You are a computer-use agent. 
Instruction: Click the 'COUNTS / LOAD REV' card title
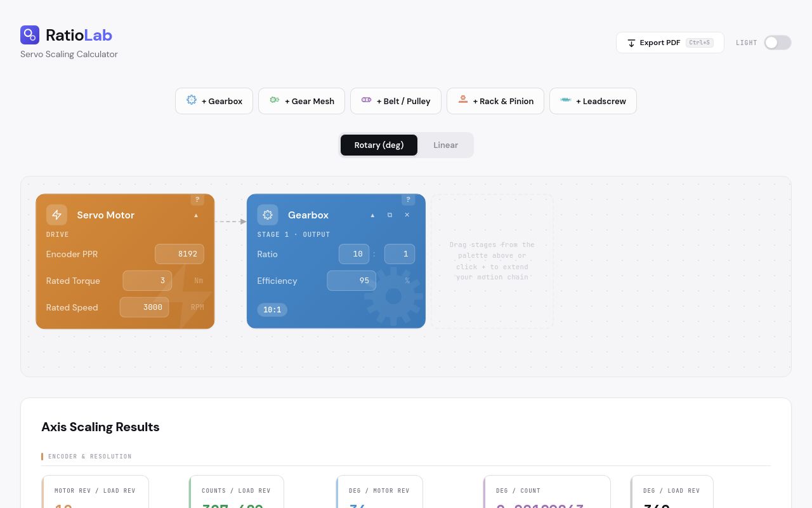[236, 491]
